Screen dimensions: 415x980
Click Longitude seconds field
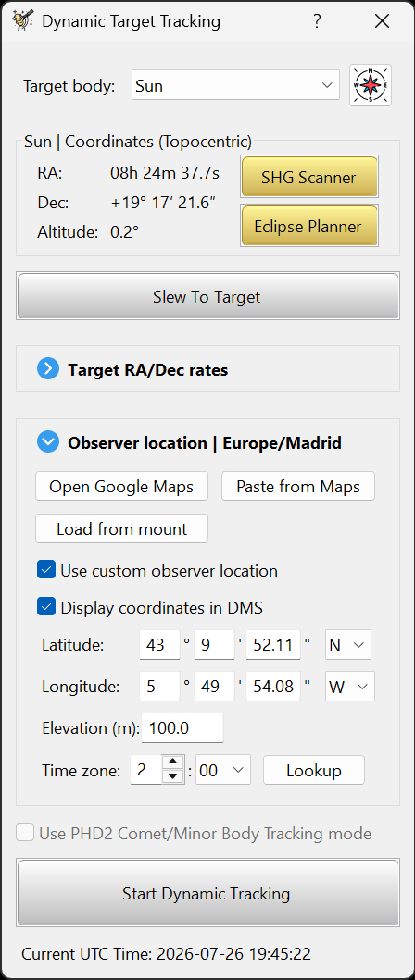click(x=273, y=687)
